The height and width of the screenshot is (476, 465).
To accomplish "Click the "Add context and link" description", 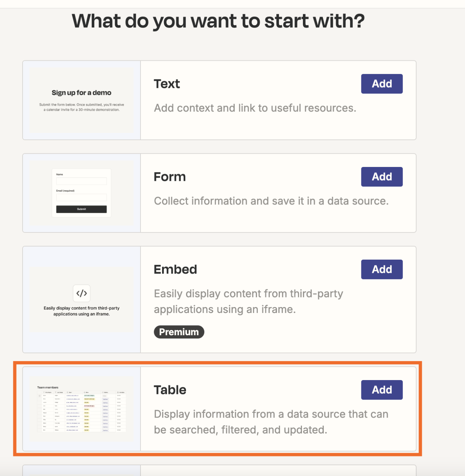I will point(255,108).
